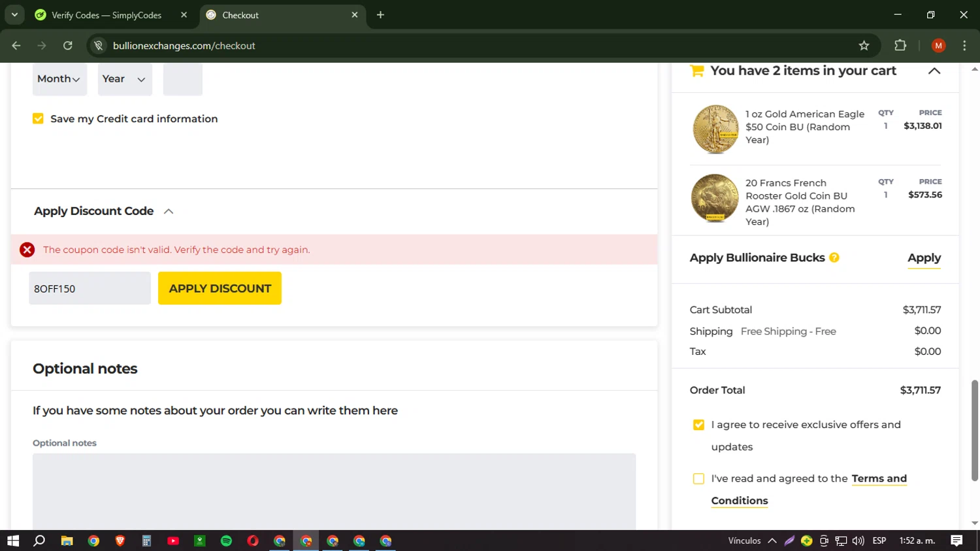Open the Year expiration dropdown
The image size is (980, 551).
(125, 79)
